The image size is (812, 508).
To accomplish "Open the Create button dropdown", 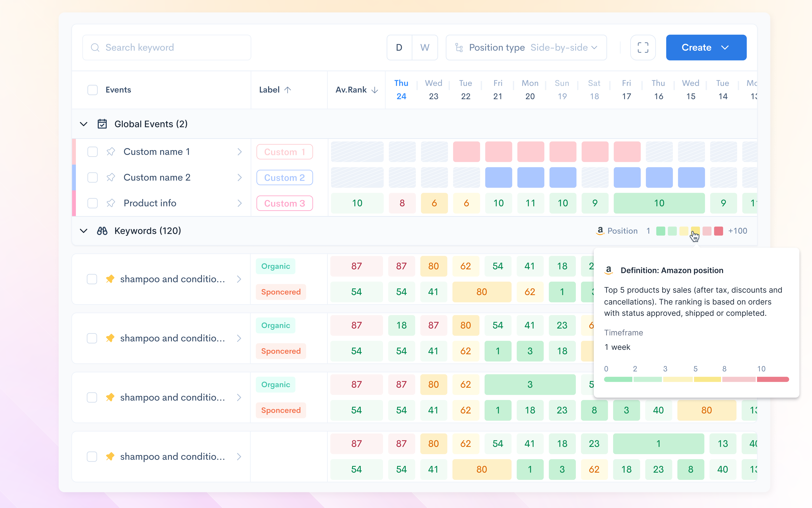I will pyautogui.click(x=706, y=47).
